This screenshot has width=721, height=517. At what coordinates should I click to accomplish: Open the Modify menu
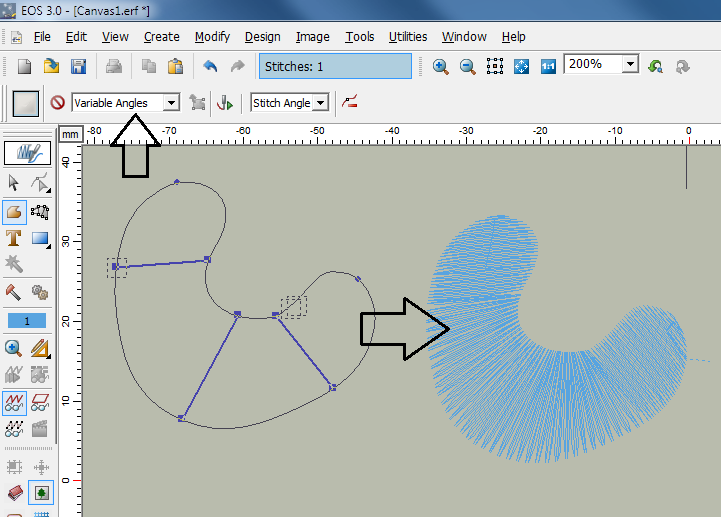212,37
